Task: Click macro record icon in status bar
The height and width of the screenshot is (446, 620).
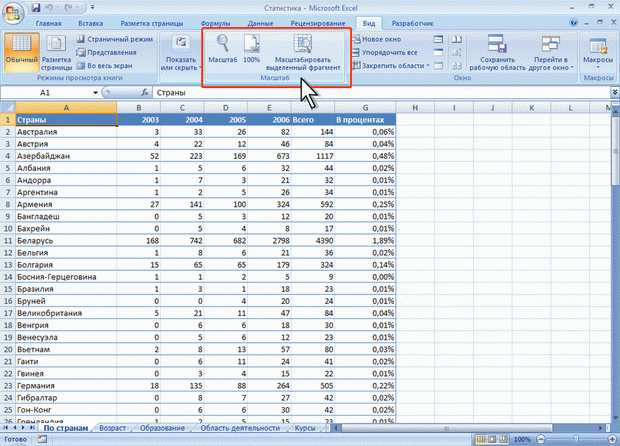Action: pyautogui.click(x=42, y=439)
